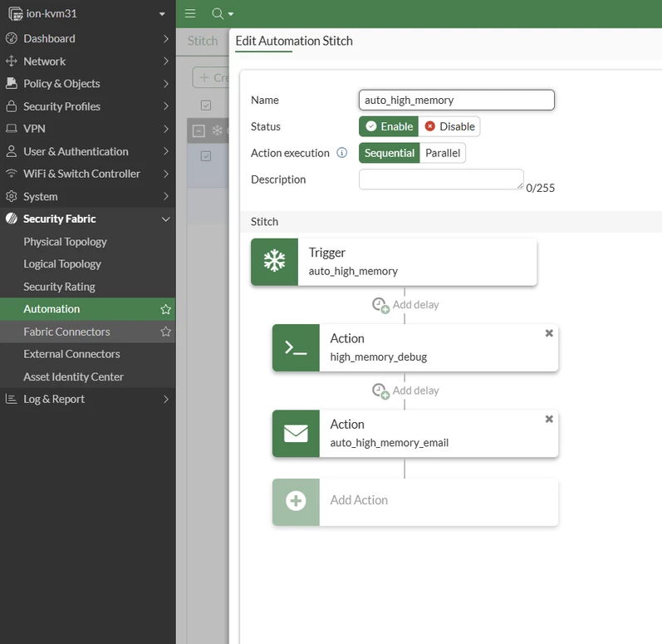Click the Edit Automation Stitch title
662x644 pixels.
coord(294,41)
